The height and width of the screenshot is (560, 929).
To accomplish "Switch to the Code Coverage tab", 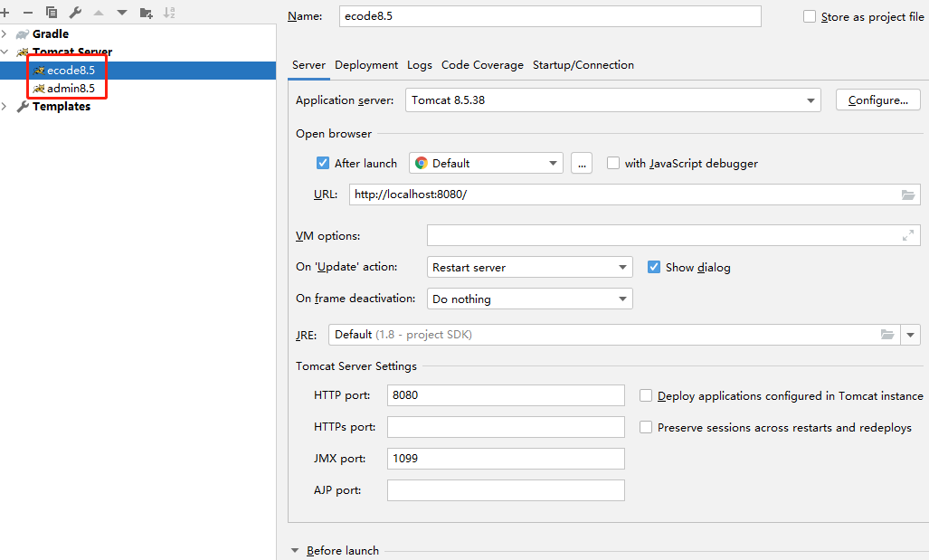I will coord(482,65).
